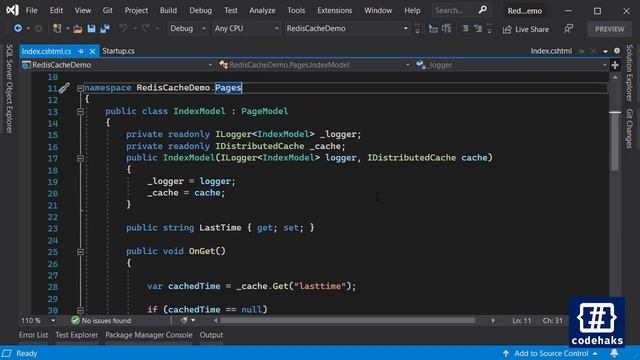Open the Solution Explorer side tab
This screenshot has height=360, width=640.
pyautogui.click(x=629, y=73)
